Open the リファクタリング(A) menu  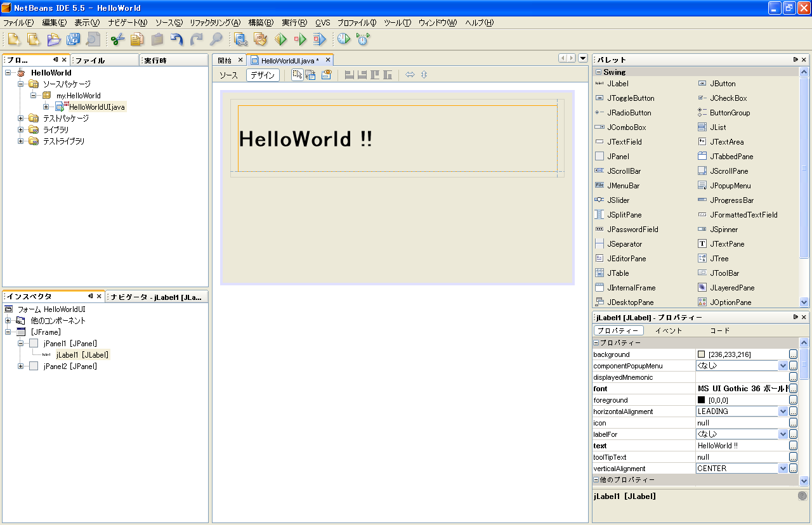[215, 23]
